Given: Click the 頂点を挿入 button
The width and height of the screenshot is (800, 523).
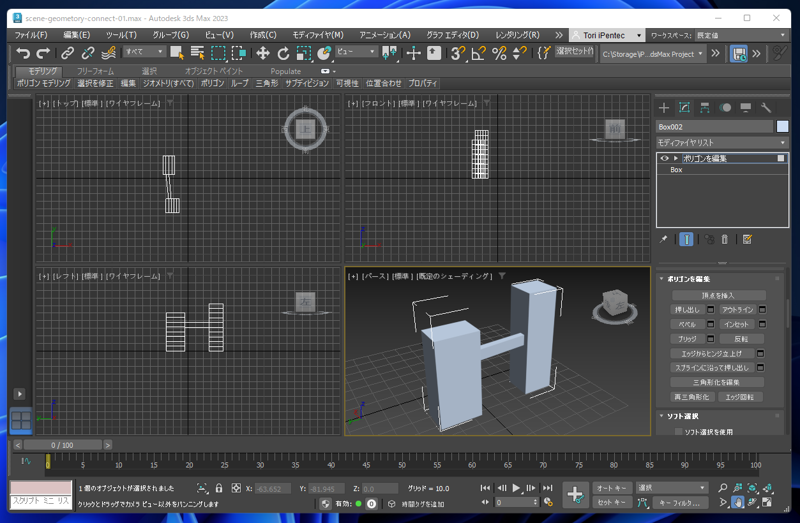Looking at the screenshot, I should (x=718, y=295).
